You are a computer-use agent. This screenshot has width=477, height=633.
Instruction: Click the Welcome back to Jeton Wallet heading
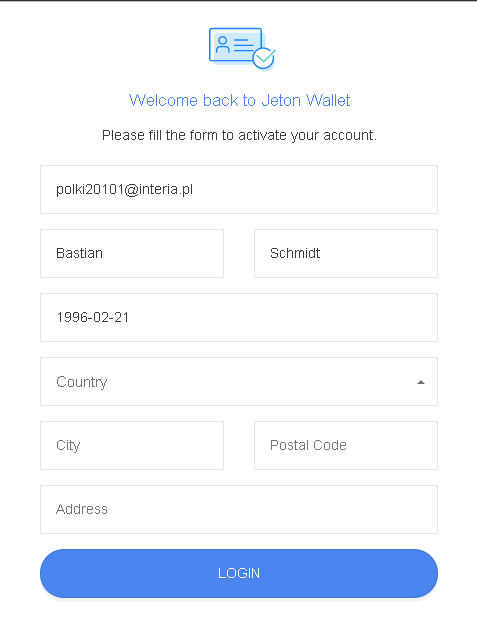click(x=239, y=100)
